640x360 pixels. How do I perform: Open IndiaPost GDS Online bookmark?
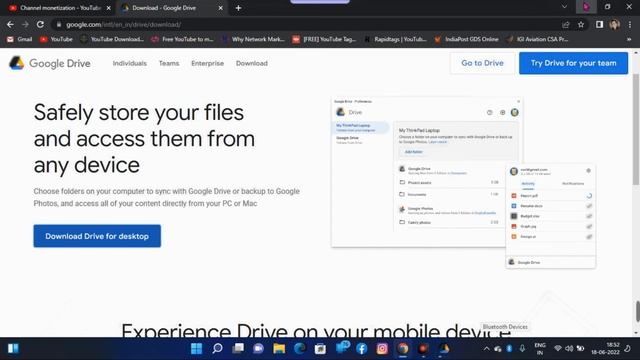(x=467, y=39)
